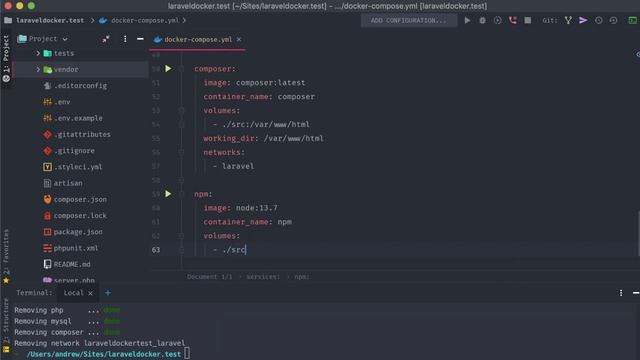
Task: Open the 2: Favorites side tab
Action: tap(6, 256)
